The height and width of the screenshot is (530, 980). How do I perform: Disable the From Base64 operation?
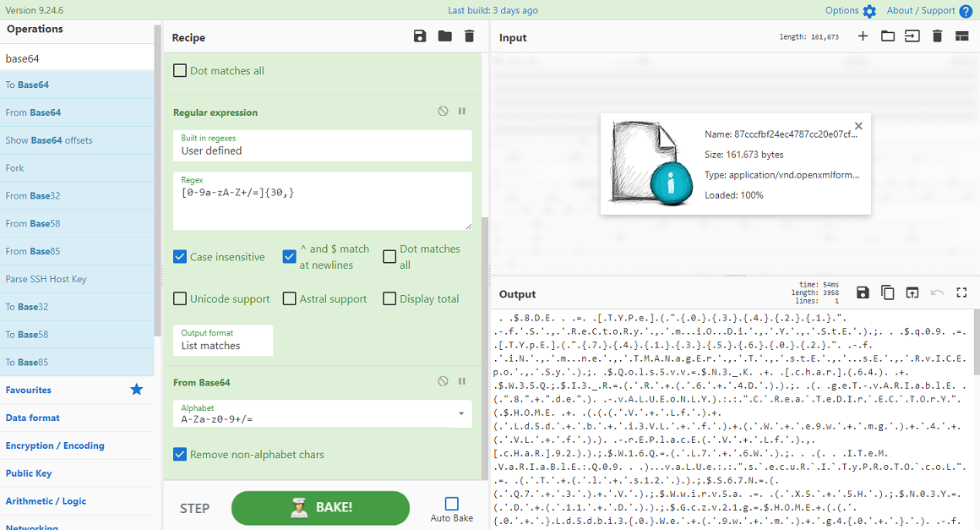coord(444,381)
